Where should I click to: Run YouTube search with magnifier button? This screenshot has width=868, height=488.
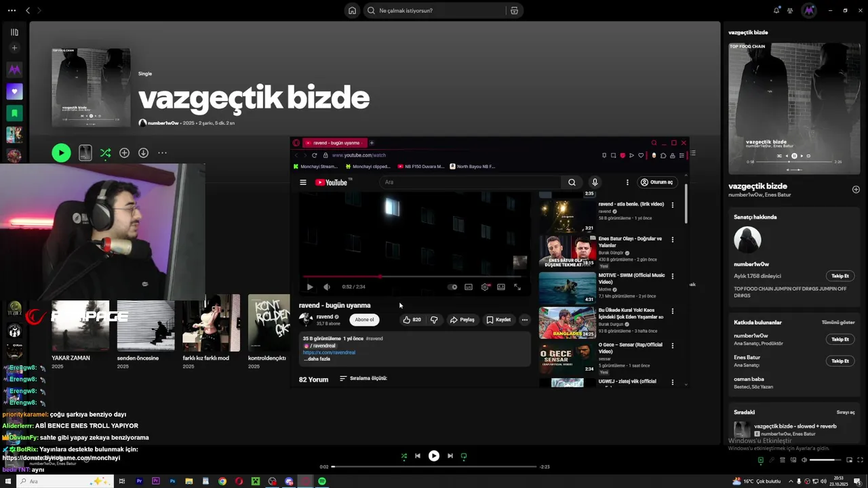pyautogui.click(x=572, y=182)
